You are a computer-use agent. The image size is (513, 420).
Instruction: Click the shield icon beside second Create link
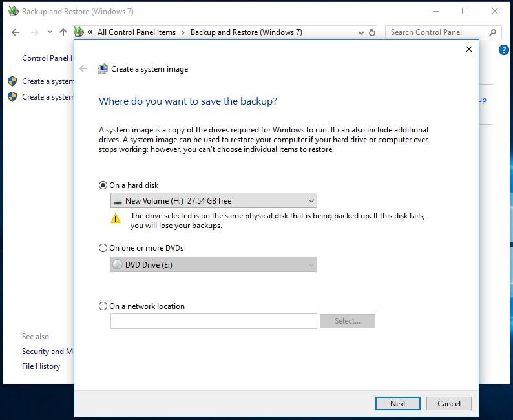click(x=12, y=97)
